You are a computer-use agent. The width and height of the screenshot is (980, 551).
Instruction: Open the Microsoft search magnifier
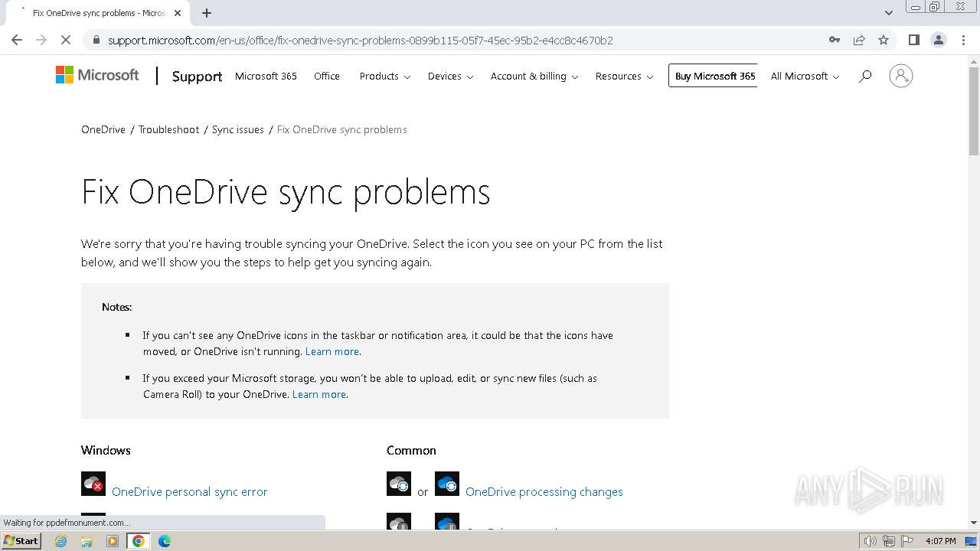tap(865, 76)
